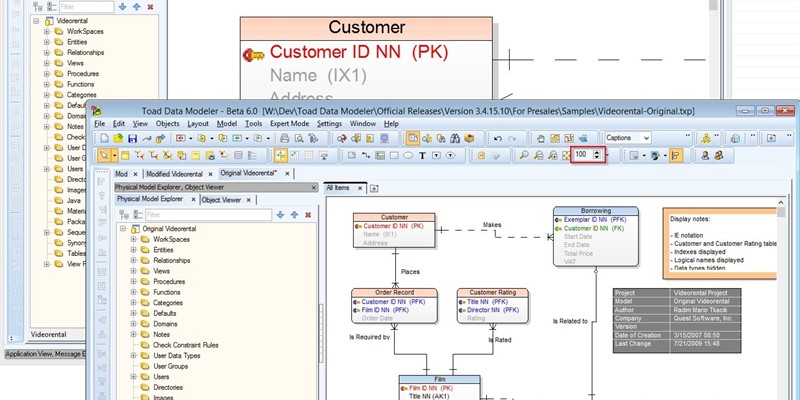800x400 pixels.
Task: Expand the Entities folder in Original Videorental tree
Action: point(134,250)
